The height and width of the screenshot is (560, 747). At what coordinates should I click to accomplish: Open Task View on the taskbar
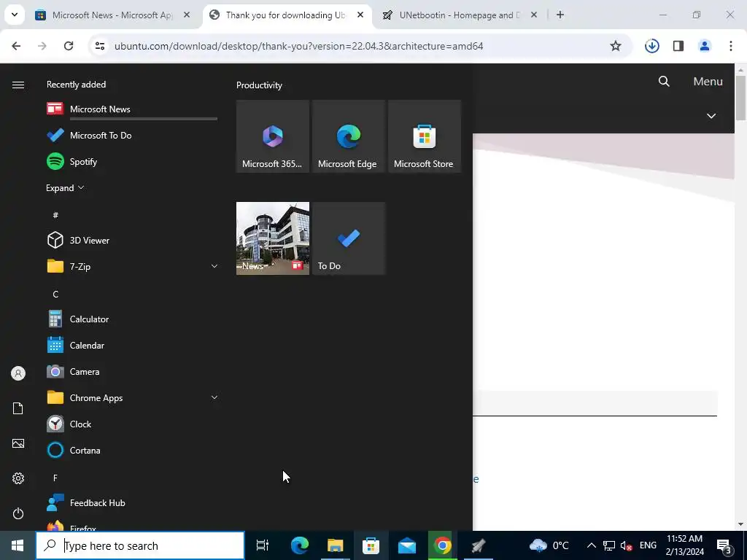click(x=263, y=545)
